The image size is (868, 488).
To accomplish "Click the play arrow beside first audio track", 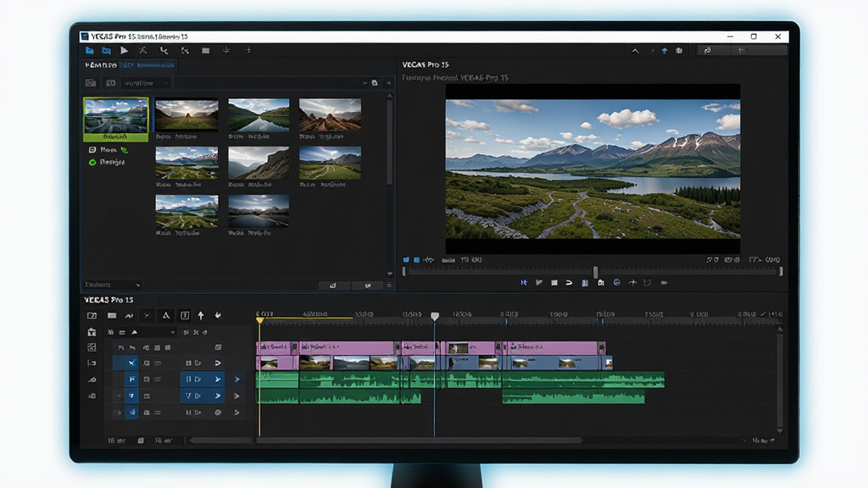I will [x=237, y=380].
